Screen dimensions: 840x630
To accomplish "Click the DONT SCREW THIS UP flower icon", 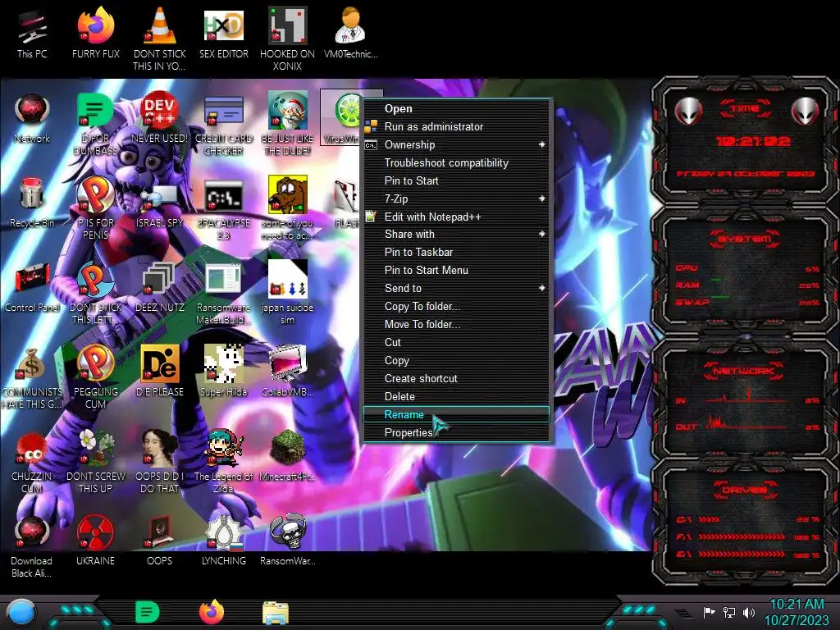I will pyautogui.click(x=95, y=461).
